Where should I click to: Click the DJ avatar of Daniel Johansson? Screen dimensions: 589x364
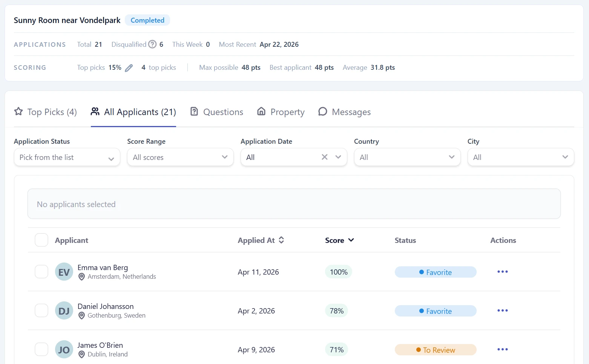coord(64,310)
